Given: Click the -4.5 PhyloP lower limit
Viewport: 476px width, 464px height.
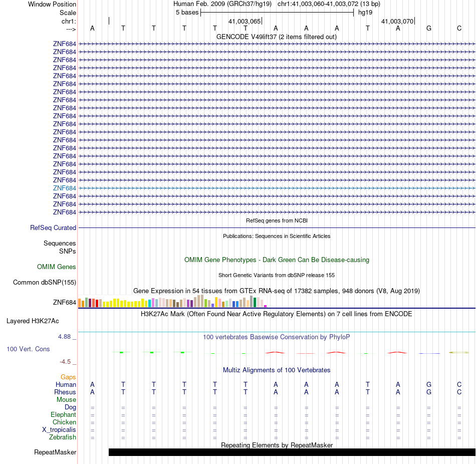Looking at the screenshot, I should tap(65, 362).
